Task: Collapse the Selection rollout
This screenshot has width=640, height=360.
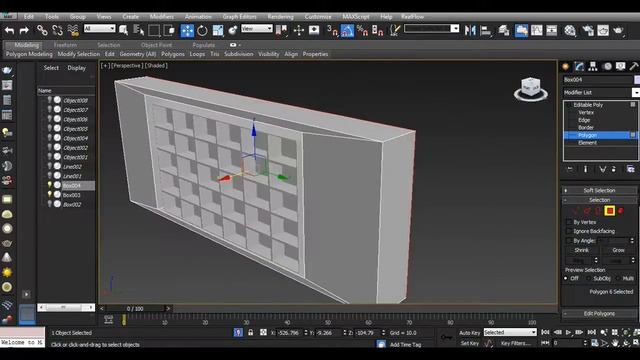Action: tap(599, 200)
